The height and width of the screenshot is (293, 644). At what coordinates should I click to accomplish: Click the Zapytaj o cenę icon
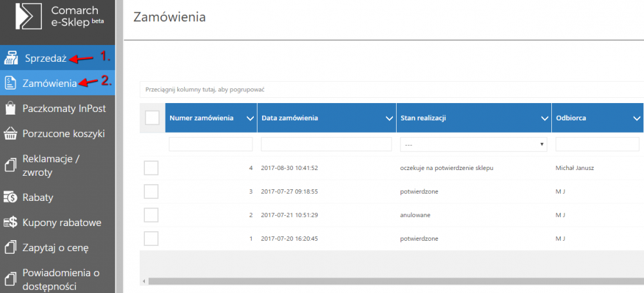point(10,247)
